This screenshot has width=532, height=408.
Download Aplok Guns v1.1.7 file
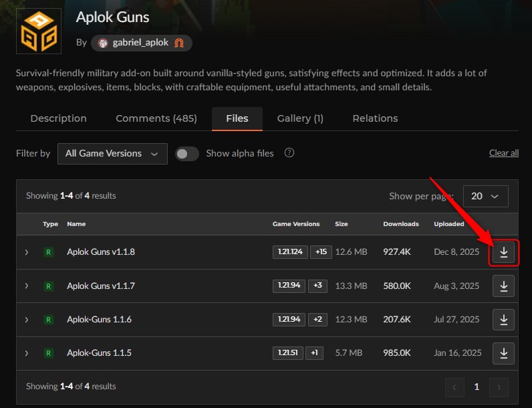pyautogui.click(x=503, y=286)
